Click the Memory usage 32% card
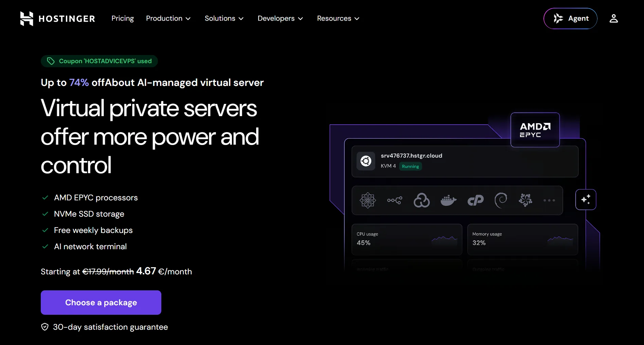 pyautogui.click(x=522, y=239)
